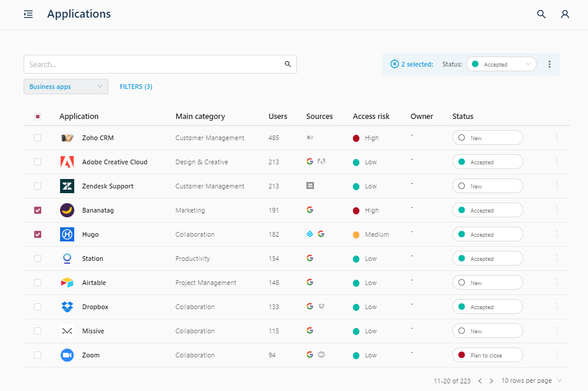Open row menu for Bananatag
Viewport: 588px width, 391px height.
[557, 210]
